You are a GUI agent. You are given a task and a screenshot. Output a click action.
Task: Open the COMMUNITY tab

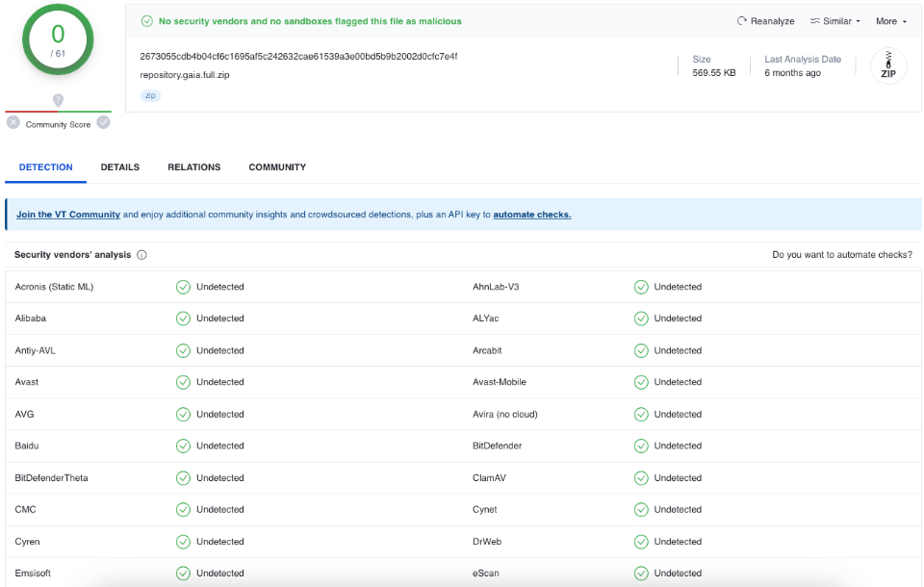[x=277, y=167]
